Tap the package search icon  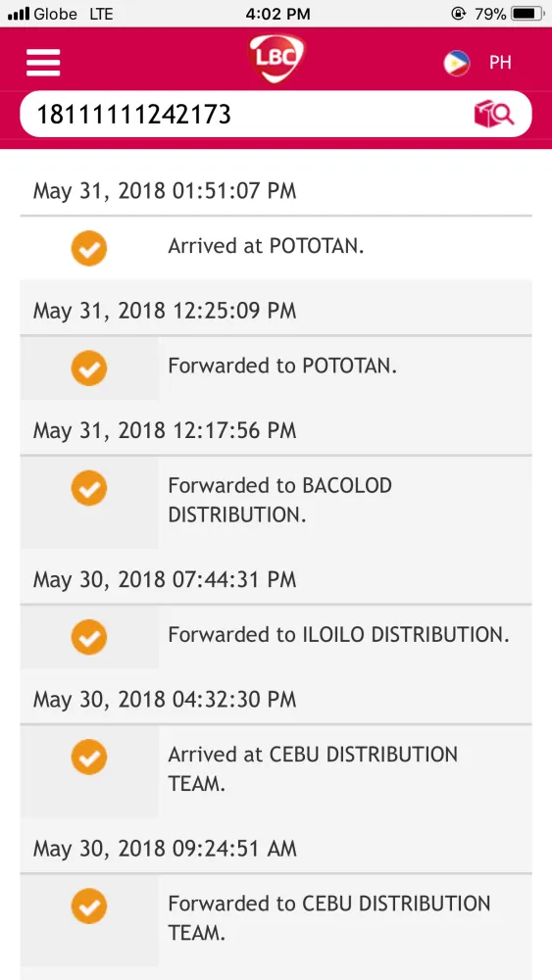(494, 115)
